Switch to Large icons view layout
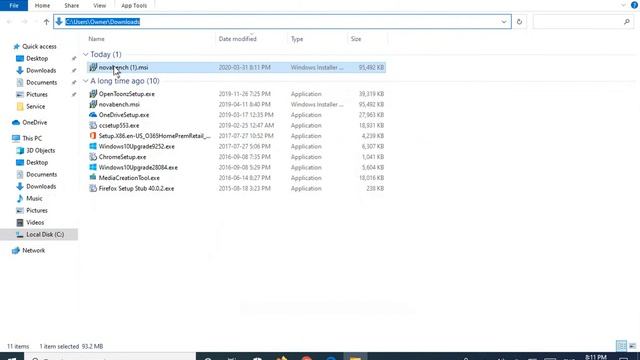The image size is (640, 360). (633, 346)
